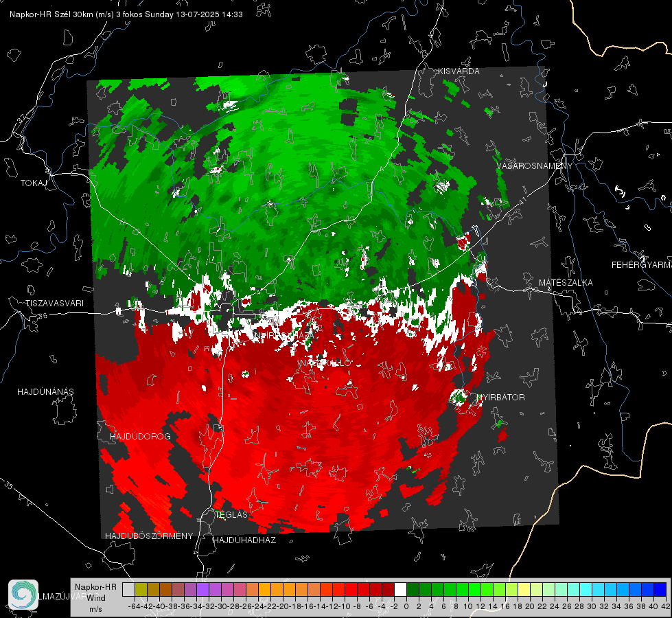Image resolution: width=672 pixels, height=618 pixels.
Task: Pick the pale yellow legend swatch near 18
Action: click(x=524, y=589)
